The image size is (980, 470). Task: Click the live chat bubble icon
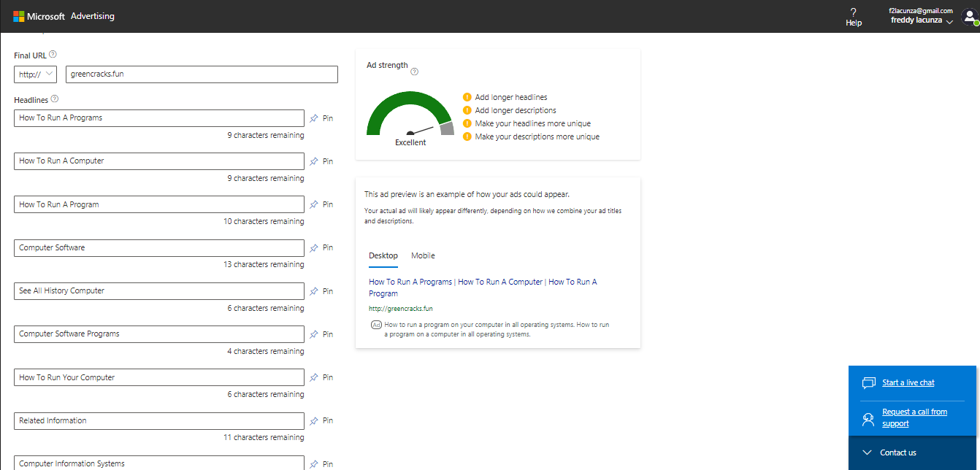868,383
